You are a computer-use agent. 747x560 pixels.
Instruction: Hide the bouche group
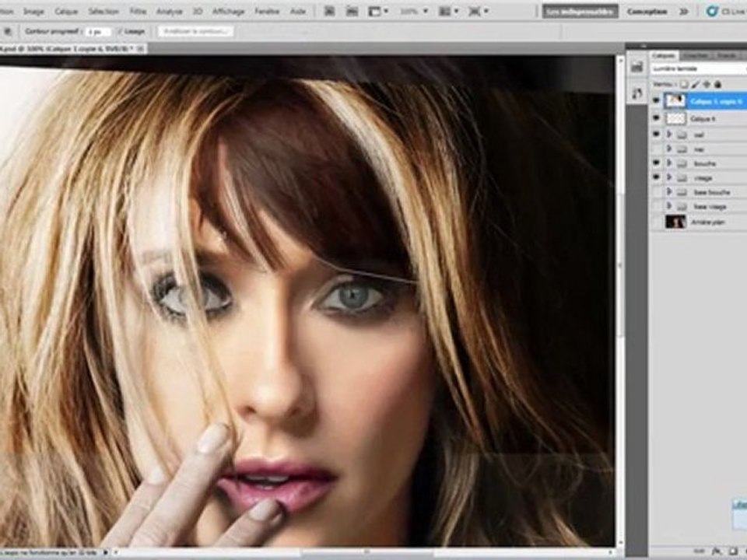pos(657,163)
